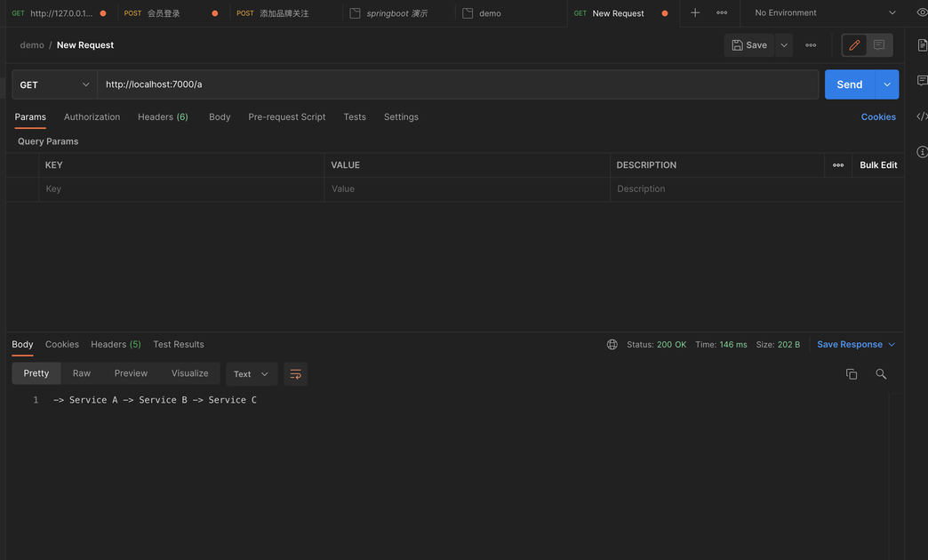
Task: Open the request Headers (6) tab
Action: (x=163, y=116)
